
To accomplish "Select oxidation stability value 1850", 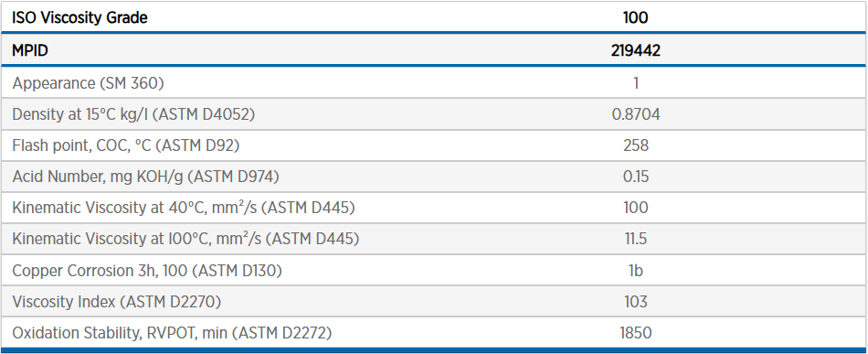I will [636, 333].
